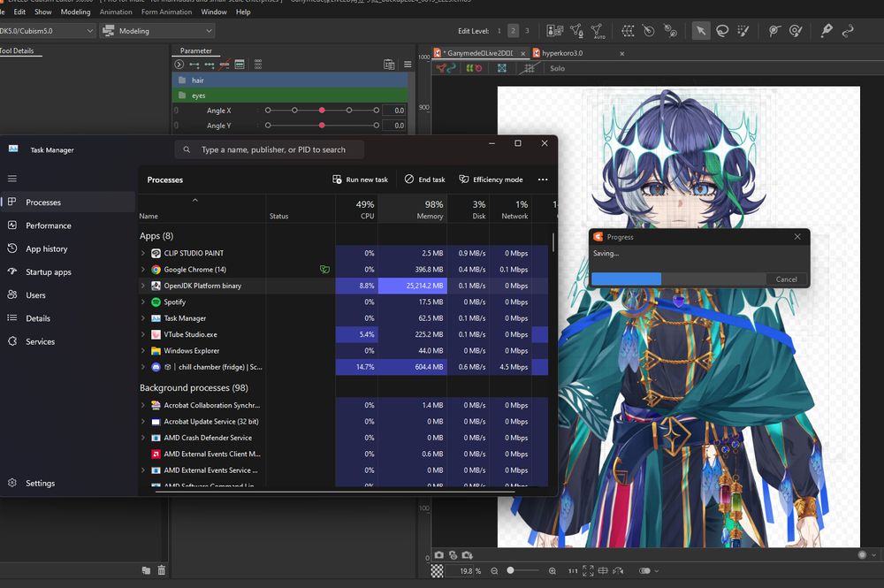
Task: Expand the Google Chrome process group
Action: (143, 270)
